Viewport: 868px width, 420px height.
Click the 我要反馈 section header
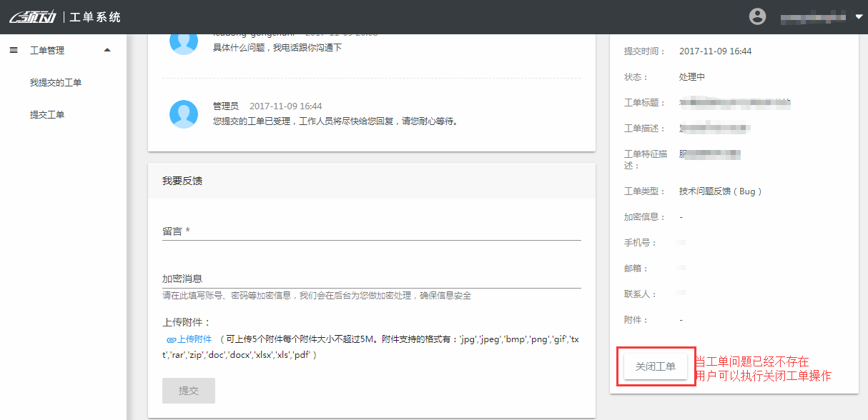coord(182,181)
